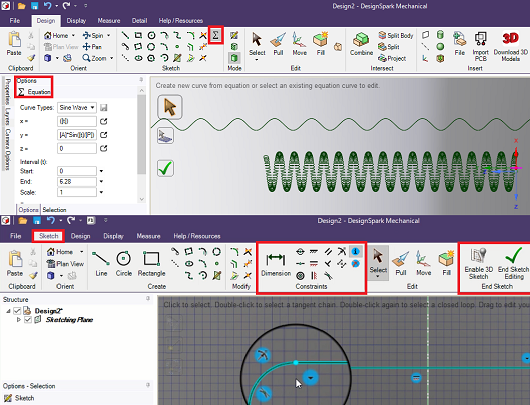Open the Curve Types Sine Wave dropdown

(77, 108)
